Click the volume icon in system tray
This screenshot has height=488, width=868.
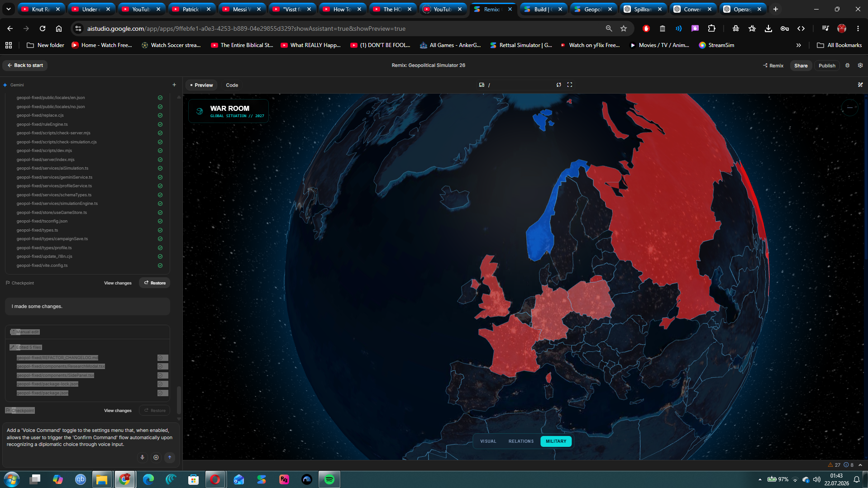pyautogui.click(x=817, y=479)
